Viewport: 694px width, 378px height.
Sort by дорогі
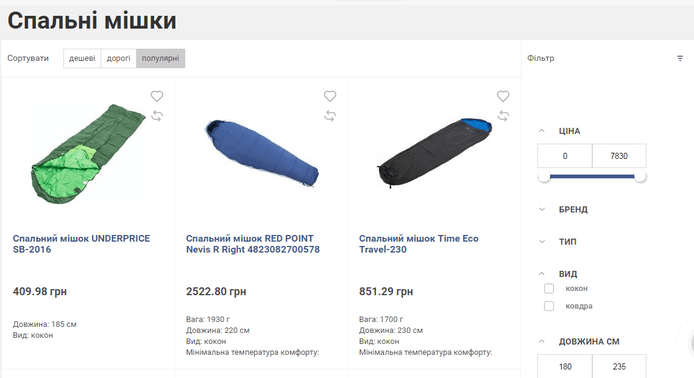pyautogui.click(x=119, y=58)
